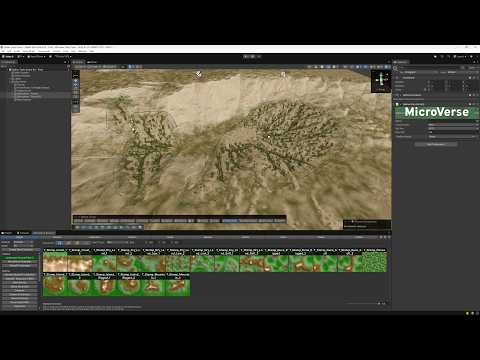Select the Inspector tab
The height and width of the screenshot is (360, 480).
(401, 62)
